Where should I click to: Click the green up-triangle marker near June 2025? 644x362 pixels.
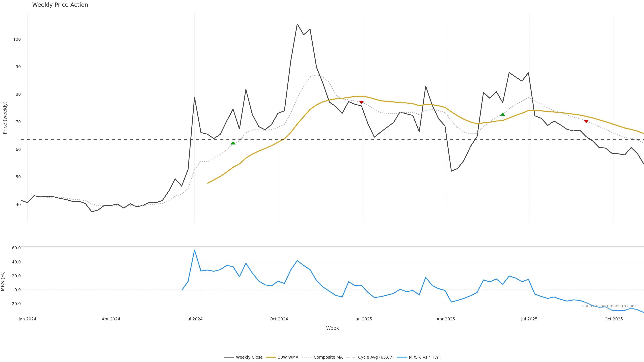pyautogui.click(x=503, y=114)
